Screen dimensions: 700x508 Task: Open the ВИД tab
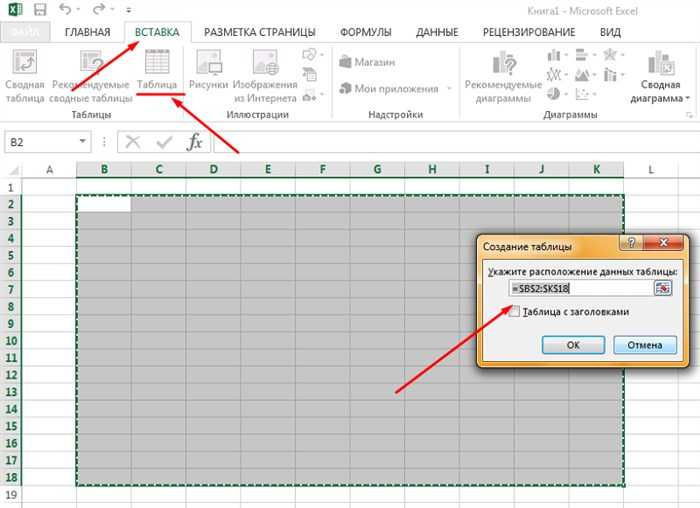pyautogui.click(x=610, y=32)
